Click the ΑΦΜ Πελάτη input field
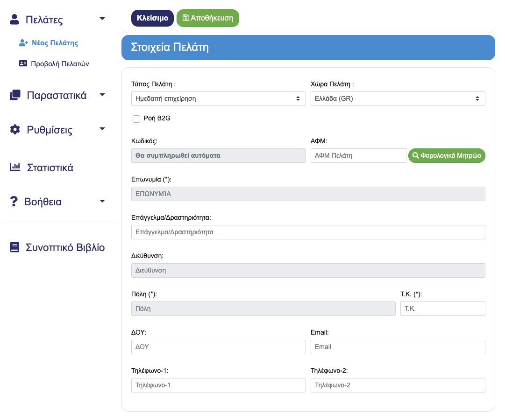The image size is (505, 420). pyautogui.click(x=358, y=155)
